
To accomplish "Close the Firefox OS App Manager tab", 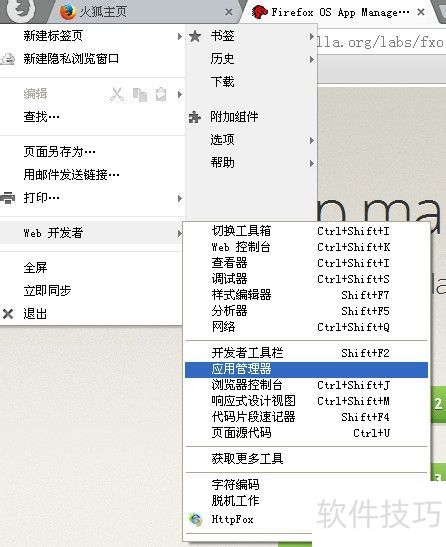I will point(421,12).
